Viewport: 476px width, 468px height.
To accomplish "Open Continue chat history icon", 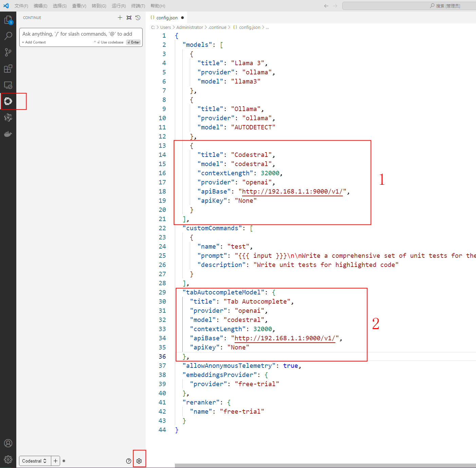I will (138, 18).
